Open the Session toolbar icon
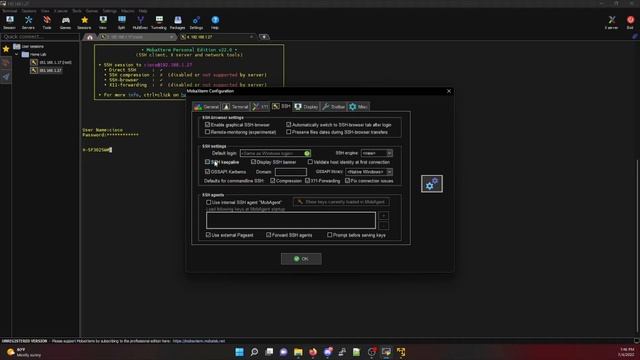This screenshot has height=360, width=640. tap(9, 22)
